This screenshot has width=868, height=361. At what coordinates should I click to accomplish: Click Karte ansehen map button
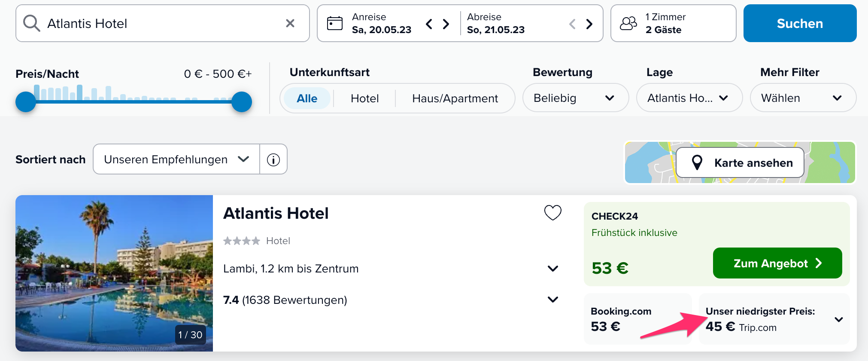coord(740,163)
